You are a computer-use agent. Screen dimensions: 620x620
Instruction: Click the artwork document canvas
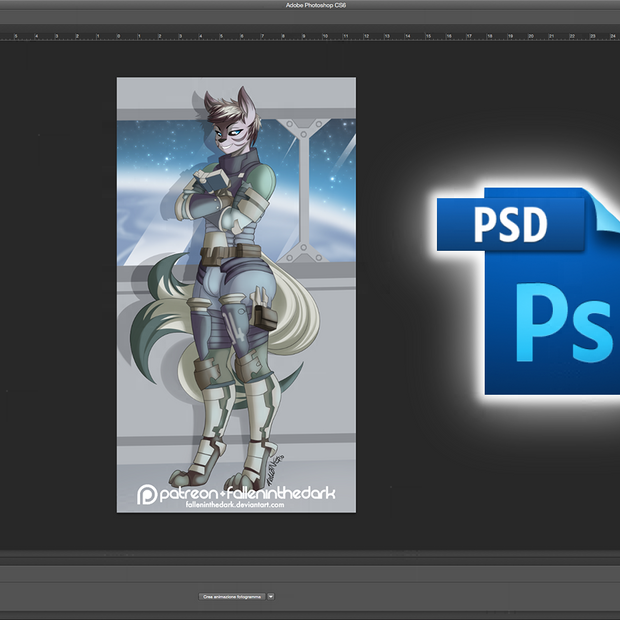coord(236,295)
